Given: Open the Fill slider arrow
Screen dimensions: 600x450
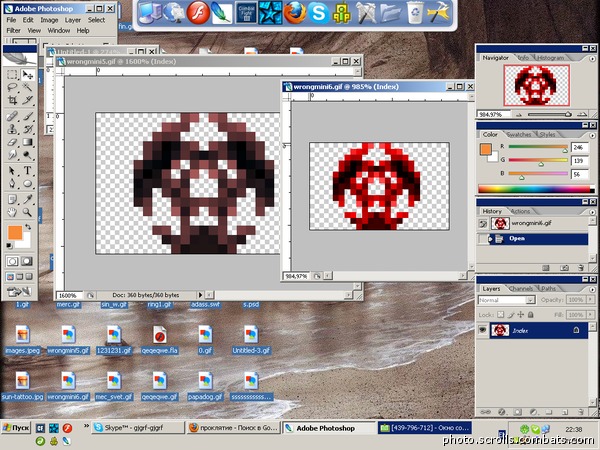Looking at the screenshot, I should [591, 315].
